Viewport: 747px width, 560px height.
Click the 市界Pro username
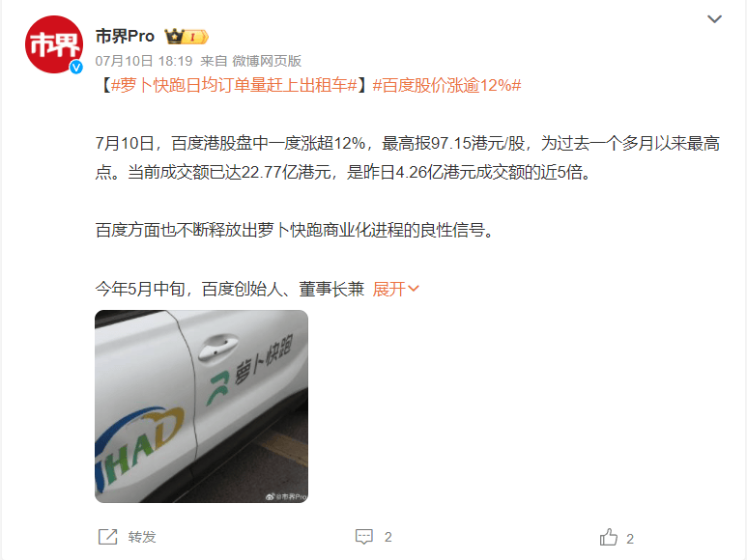tap(125, 36)
